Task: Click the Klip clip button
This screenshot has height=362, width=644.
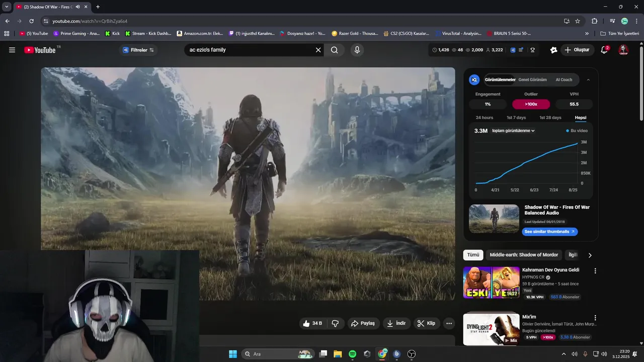Action: tap(427, 323)
